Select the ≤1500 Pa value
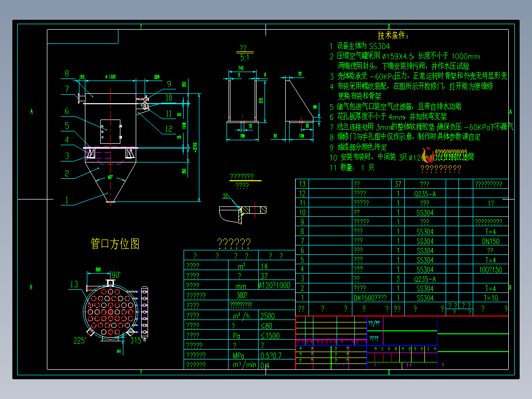Screen dimensions: 532x399 tap(270, 336)
